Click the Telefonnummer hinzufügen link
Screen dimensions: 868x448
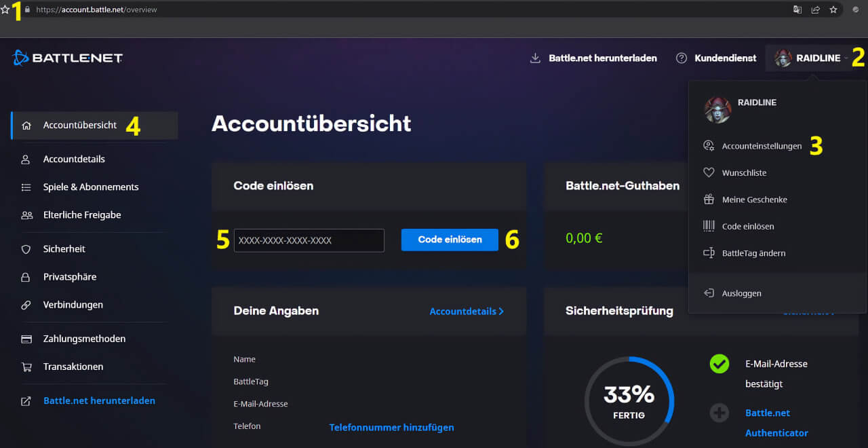[391, 427]
